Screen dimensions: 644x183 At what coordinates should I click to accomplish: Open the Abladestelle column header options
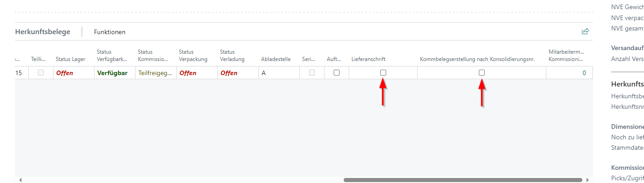(276, 59)
